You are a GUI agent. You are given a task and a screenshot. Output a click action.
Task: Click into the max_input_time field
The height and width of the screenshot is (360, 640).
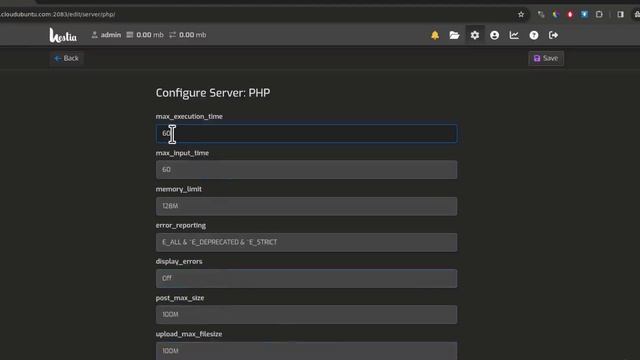coord(307,169)
